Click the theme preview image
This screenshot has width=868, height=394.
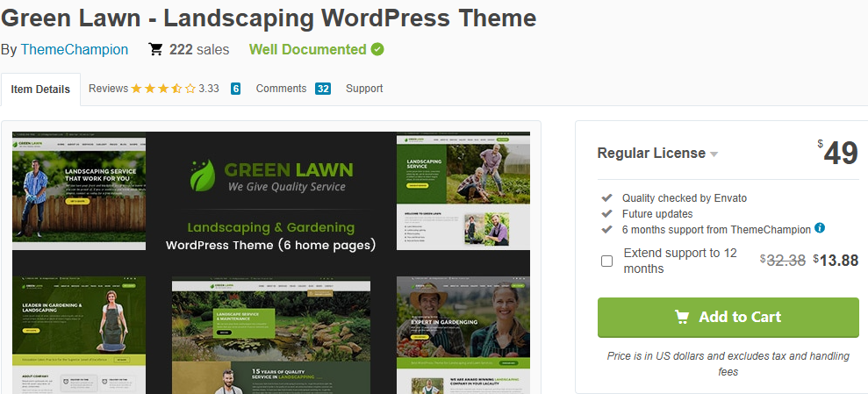pyautogui.click(x=270, y=263)
